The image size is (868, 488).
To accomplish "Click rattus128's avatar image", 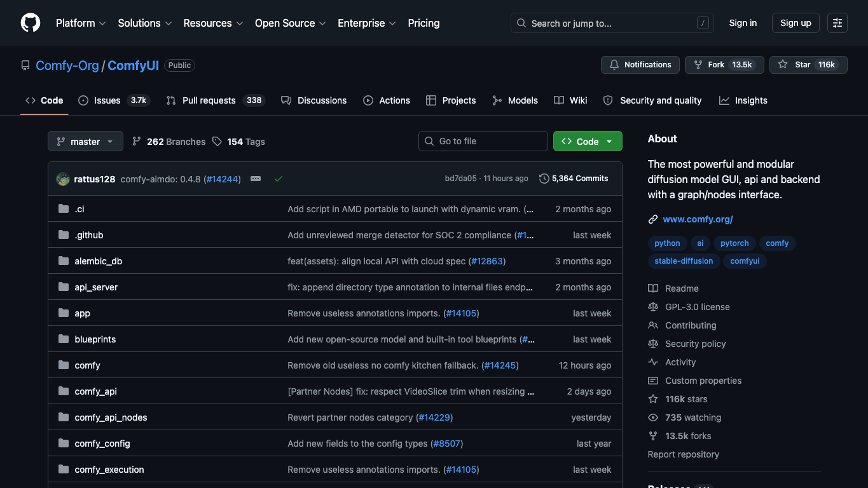I will [x=62, y=179].
